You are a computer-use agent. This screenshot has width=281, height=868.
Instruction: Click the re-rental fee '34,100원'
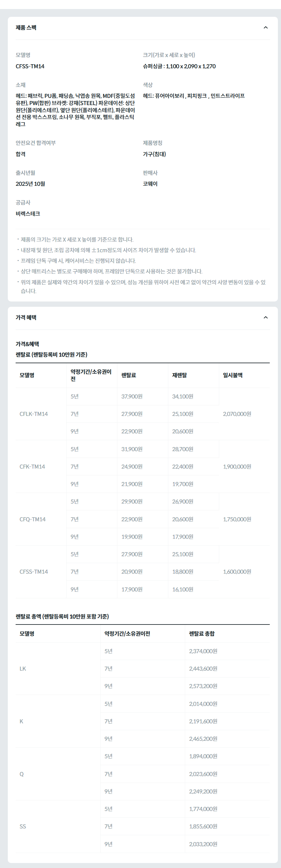(183, 396)
